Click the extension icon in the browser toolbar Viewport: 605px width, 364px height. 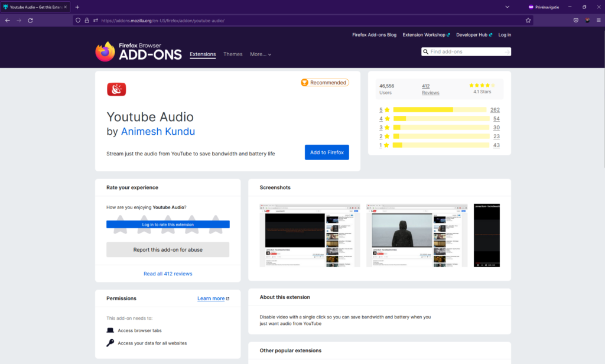tap(587, 21)
